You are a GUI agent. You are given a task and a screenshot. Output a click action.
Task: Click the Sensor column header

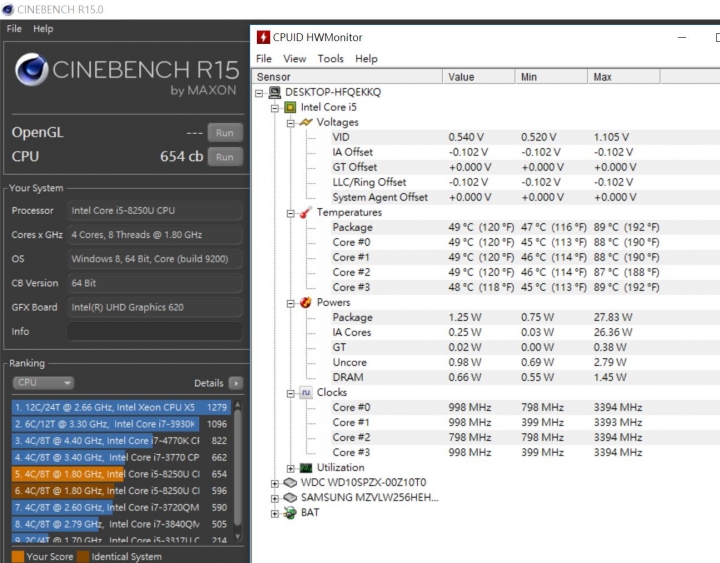pos(347,77)
